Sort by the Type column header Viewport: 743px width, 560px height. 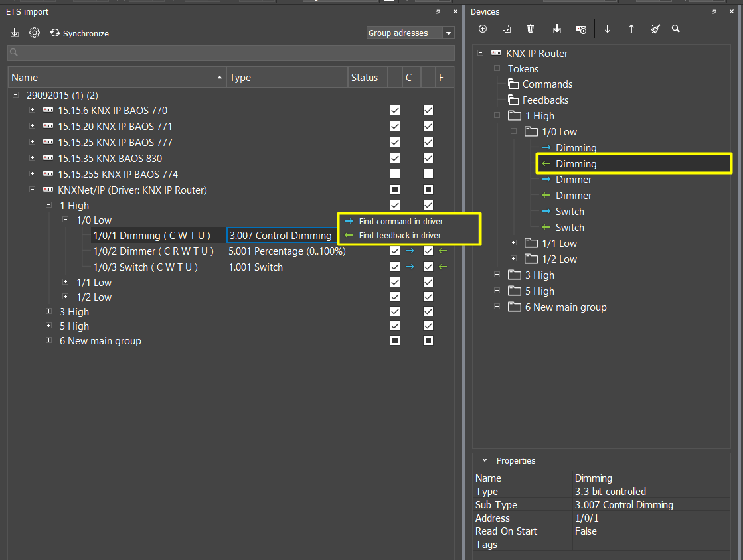point(286,78)
